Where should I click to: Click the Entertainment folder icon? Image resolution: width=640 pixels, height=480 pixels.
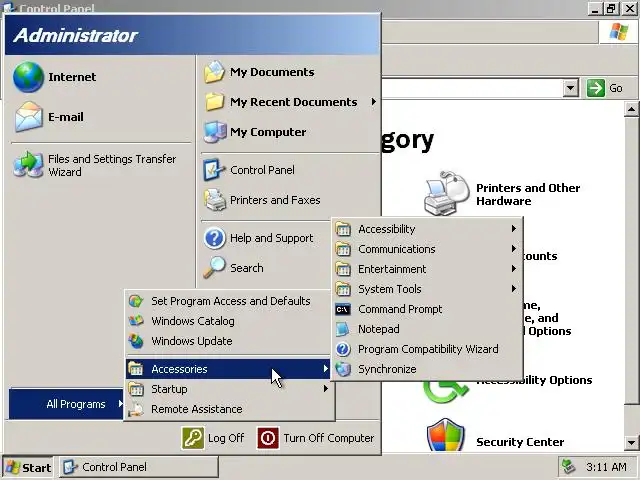(x=343, y=269)
